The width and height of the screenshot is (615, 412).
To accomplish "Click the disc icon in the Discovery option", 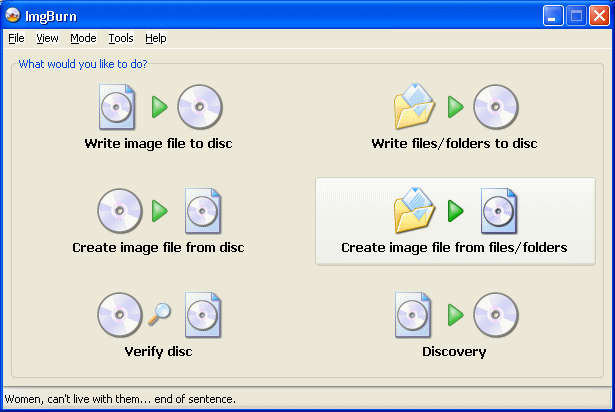I will click(x=496, y=315).
